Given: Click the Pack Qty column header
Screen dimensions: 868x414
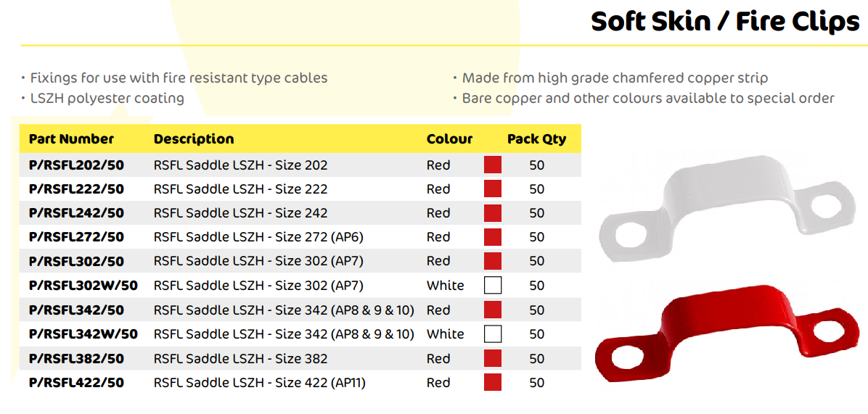Looking at the screenshot, I should tap(536, 139).
